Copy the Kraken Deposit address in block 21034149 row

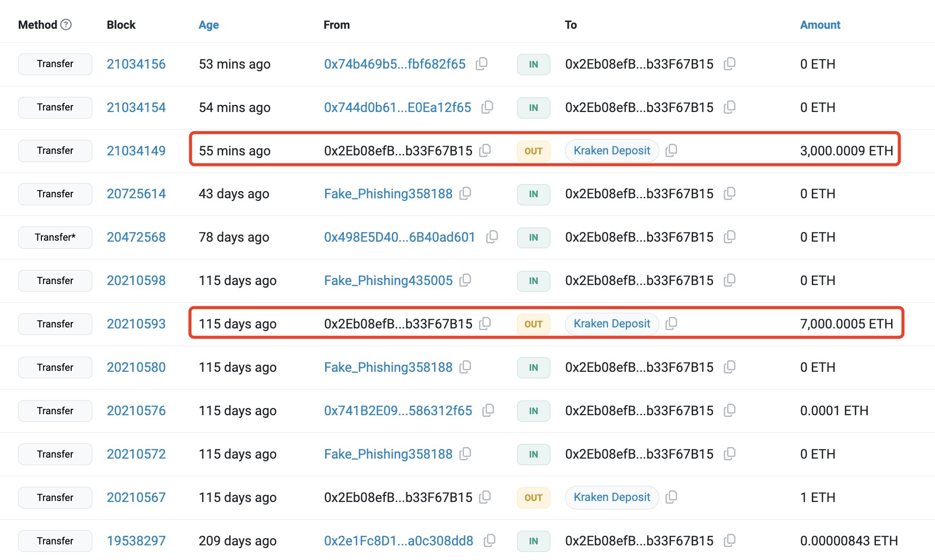click(671, 150)
